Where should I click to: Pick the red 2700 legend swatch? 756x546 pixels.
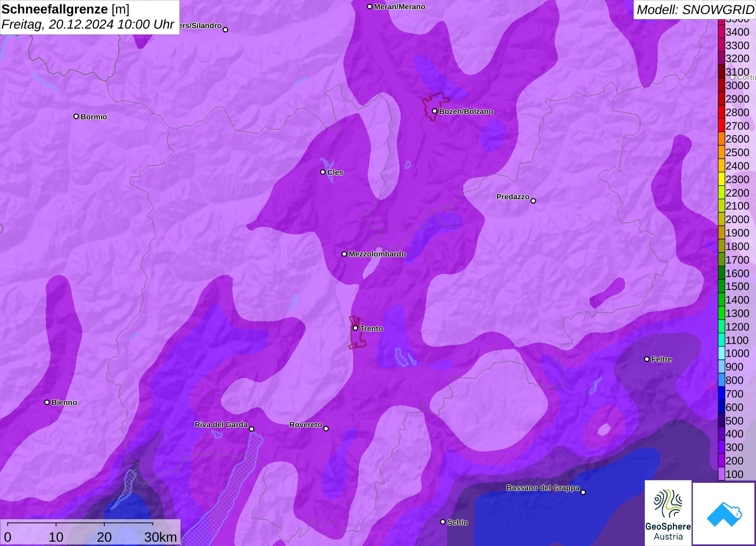721,126
